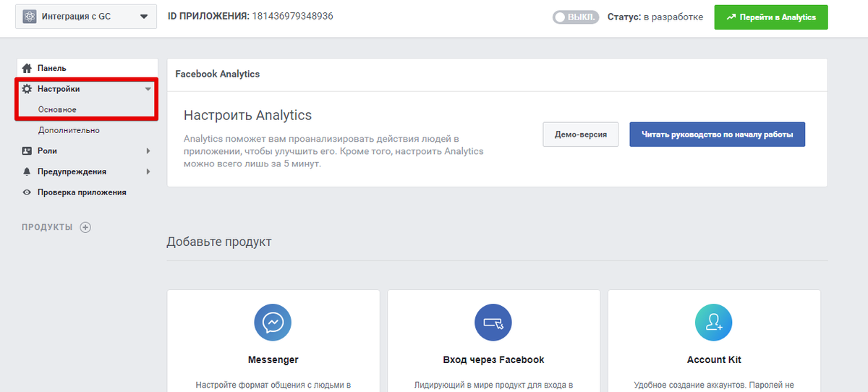Expand the Предупреждения submenu arrow

(x=148, y=171)
